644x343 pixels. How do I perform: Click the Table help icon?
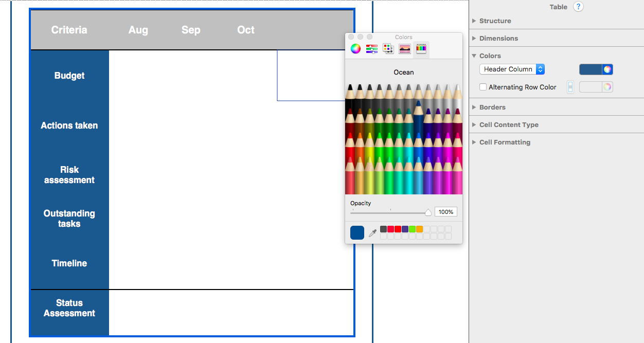(578, 7)
